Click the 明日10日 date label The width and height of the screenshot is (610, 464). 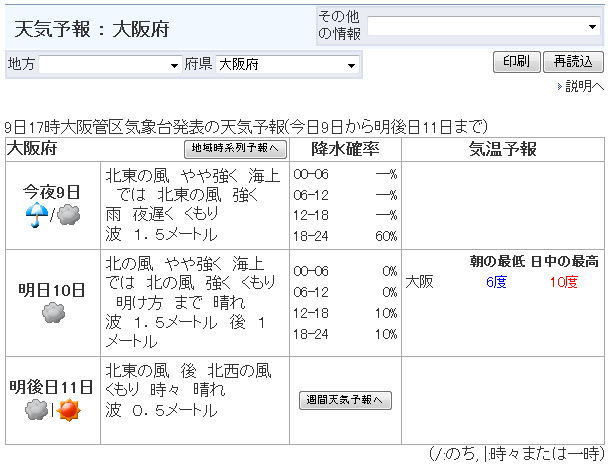[x=52, y=290]
